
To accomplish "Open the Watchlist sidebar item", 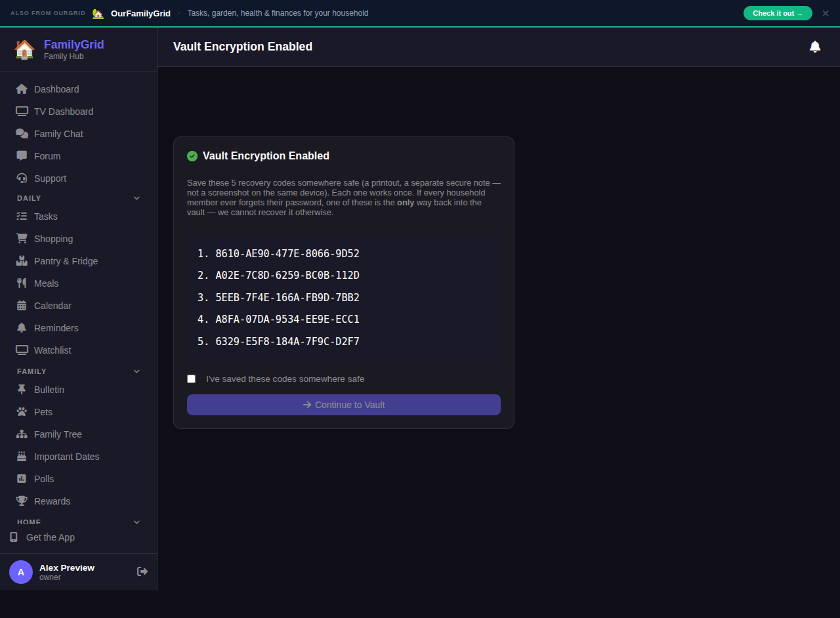I will [x=79, y=350].
